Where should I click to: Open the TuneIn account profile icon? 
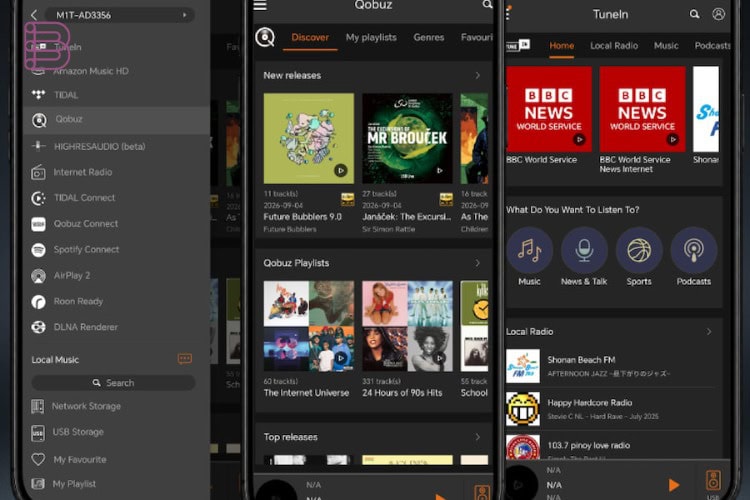tap(718, 14)
